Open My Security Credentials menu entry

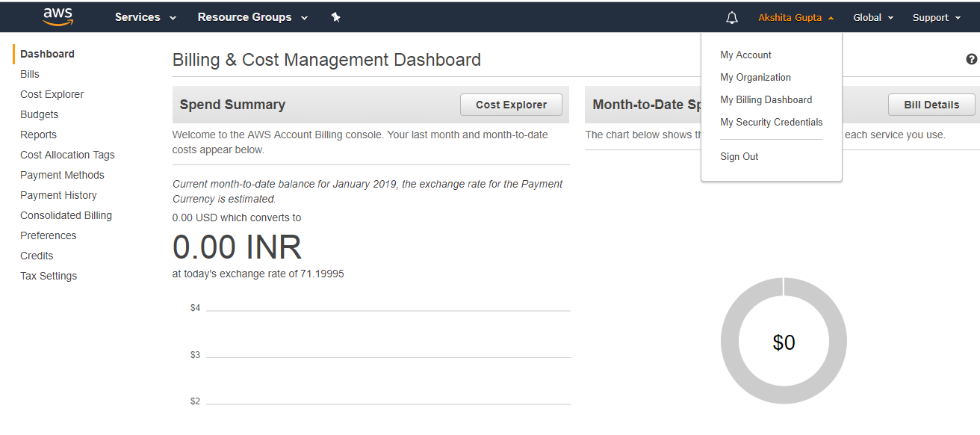pyautogui.click(x=771, y=122)
